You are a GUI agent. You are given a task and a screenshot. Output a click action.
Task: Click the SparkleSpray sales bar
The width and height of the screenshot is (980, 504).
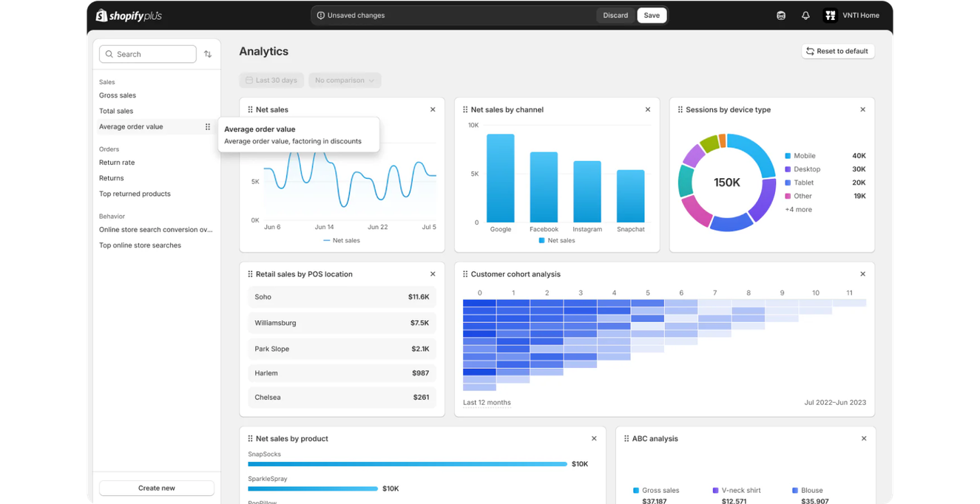313,488
